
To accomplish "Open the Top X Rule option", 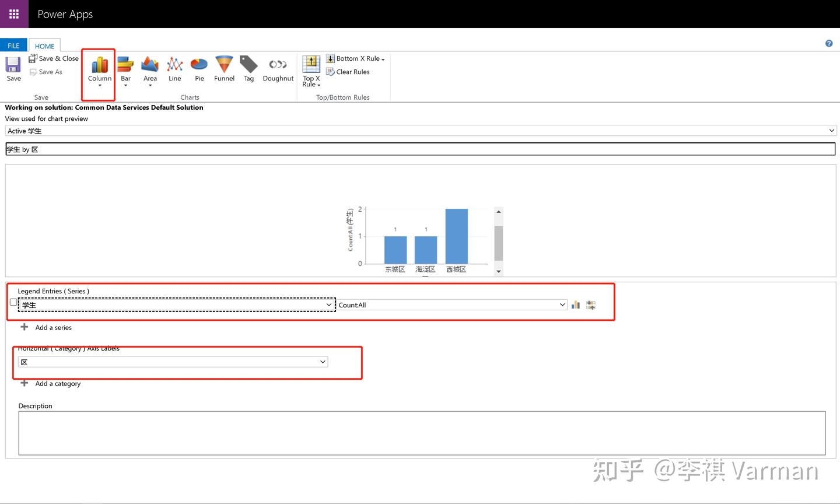I will 311,71.
